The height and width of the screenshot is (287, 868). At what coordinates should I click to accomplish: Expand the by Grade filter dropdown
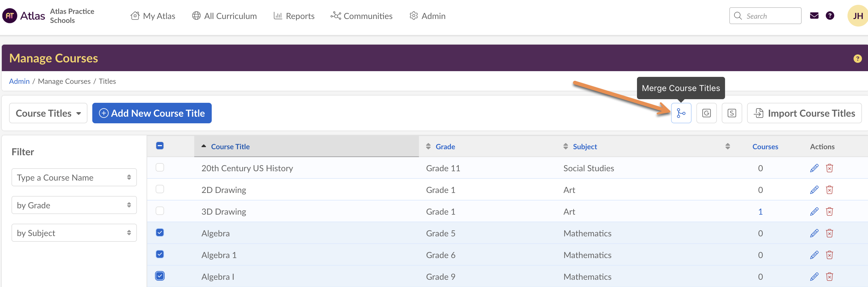[74, 205]
